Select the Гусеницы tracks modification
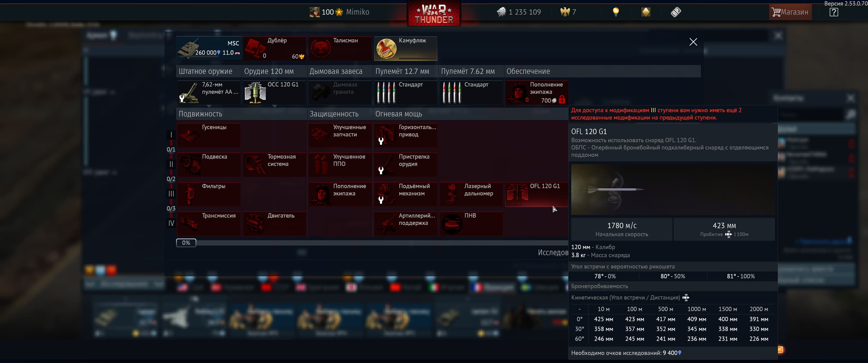 209,135
